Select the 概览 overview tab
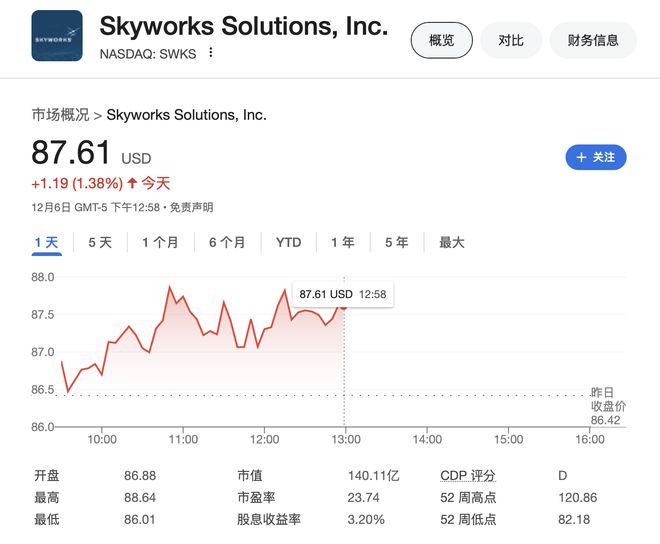Image resolution: width=660 pixels, height=544 pixels. [441, 40]
